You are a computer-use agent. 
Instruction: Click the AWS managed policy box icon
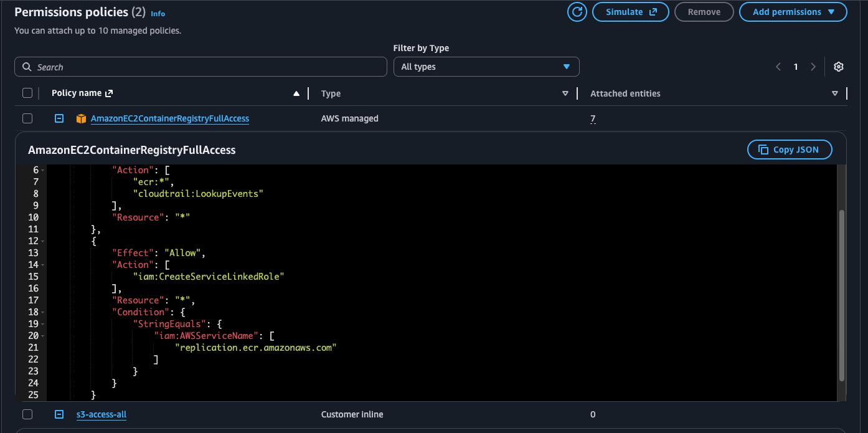(81, 118)
